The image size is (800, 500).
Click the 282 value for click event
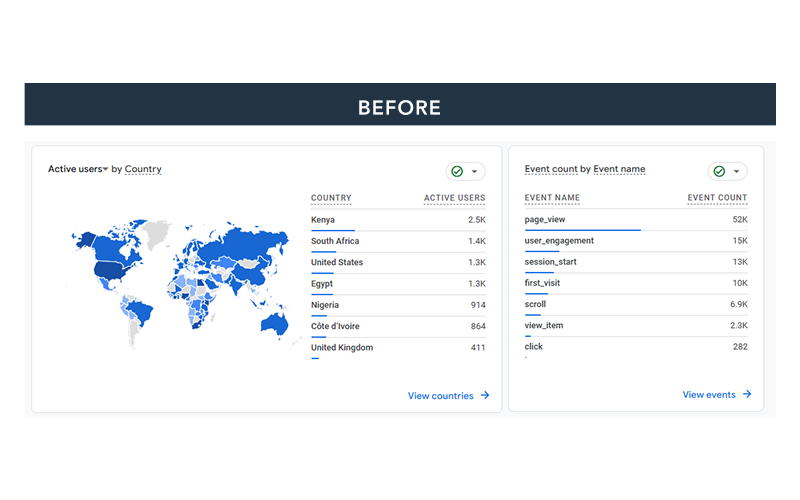click(740, 347)
